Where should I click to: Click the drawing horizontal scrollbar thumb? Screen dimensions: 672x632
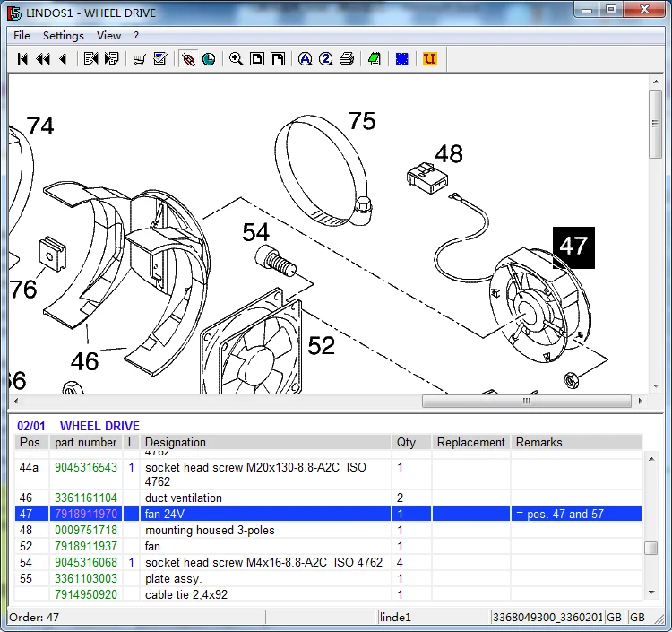pos(526,402)
